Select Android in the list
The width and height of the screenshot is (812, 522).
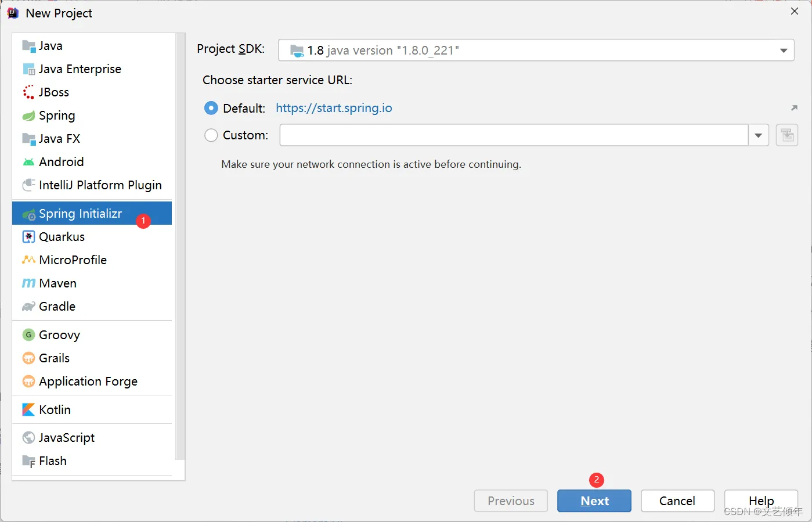(92, 162)
